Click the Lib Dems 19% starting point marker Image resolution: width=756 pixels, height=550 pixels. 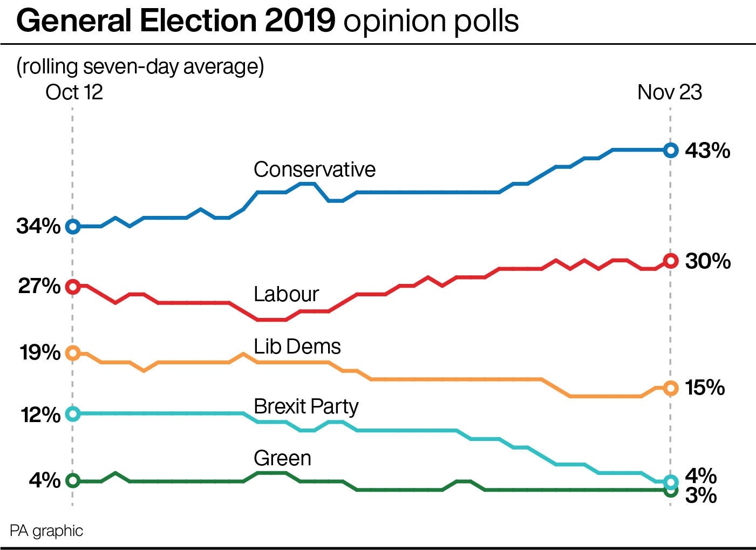pos(73,353)
